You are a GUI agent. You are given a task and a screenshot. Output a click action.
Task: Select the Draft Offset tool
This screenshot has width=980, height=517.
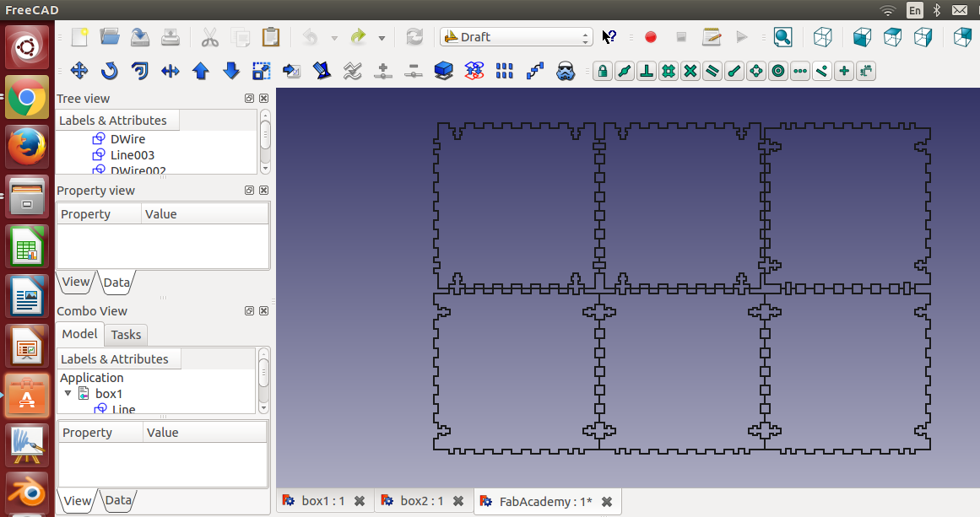pos(140,71)
